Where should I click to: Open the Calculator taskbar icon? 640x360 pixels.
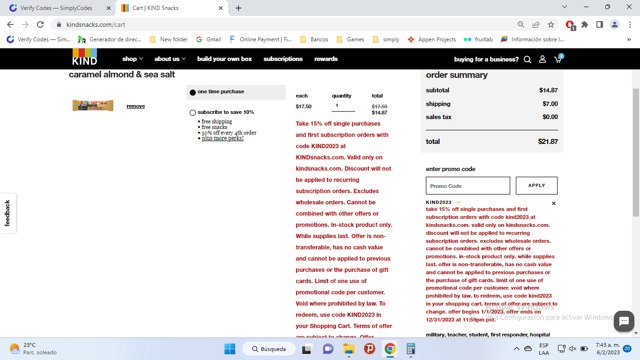tap(411, 349)
